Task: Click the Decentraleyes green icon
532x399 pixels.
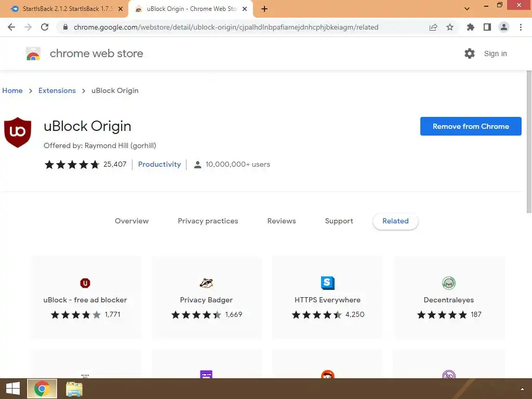Action: 449,283
